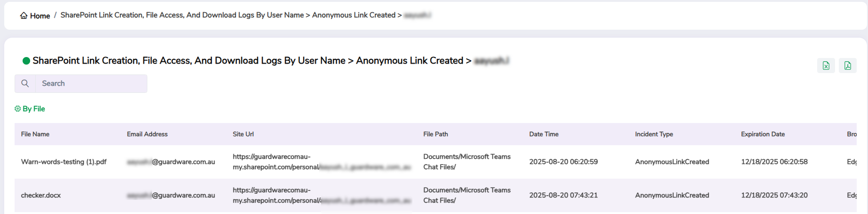Sort by File Name column header
The height and width of the screenshot is (214, 868).
(x=35, y=134)
